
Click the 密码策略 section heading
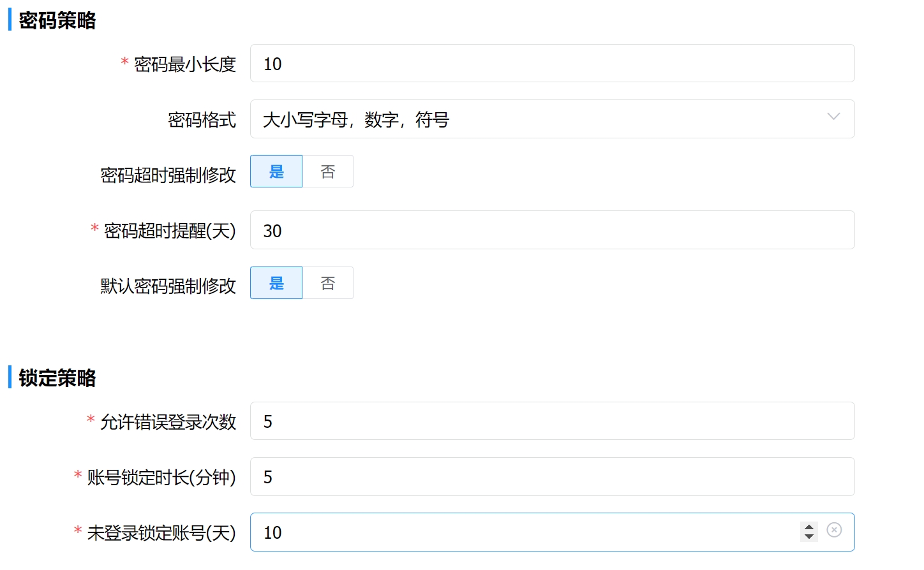click(x=57, y=20)
